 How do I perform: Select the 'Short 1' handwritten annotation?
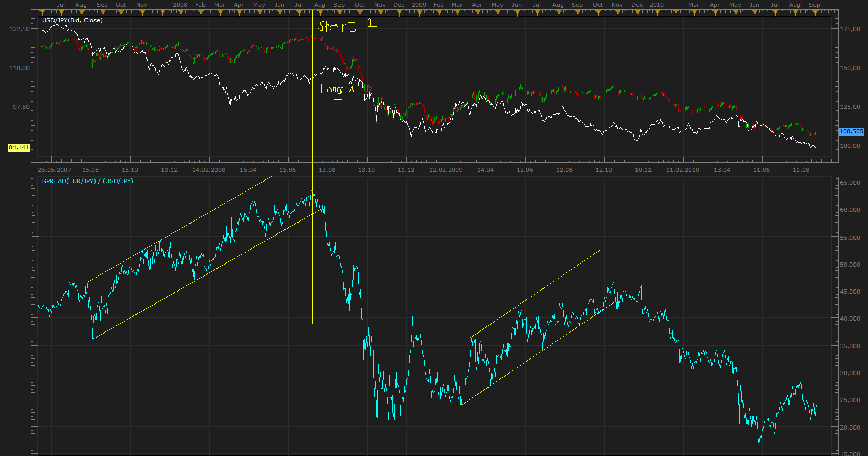click(x=347, y=25)
